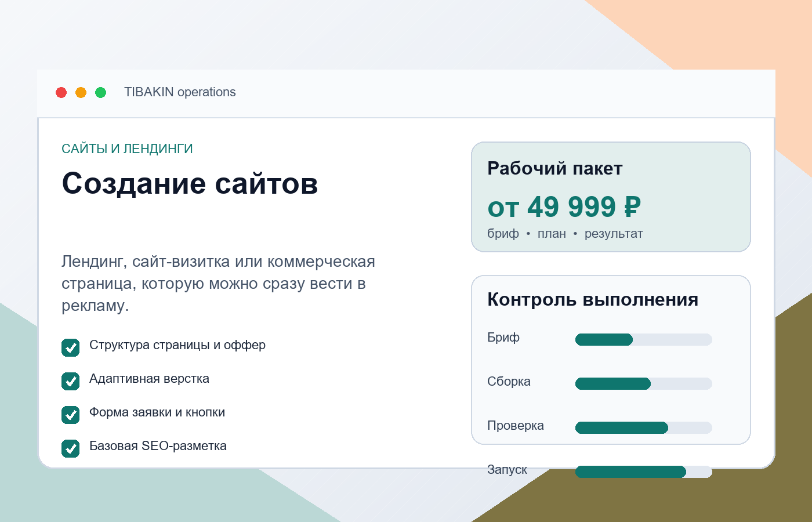
Task: Toggle the Базовая SEO-разметка checkbox
Action: pyautogui.click(x=71, y=448)
